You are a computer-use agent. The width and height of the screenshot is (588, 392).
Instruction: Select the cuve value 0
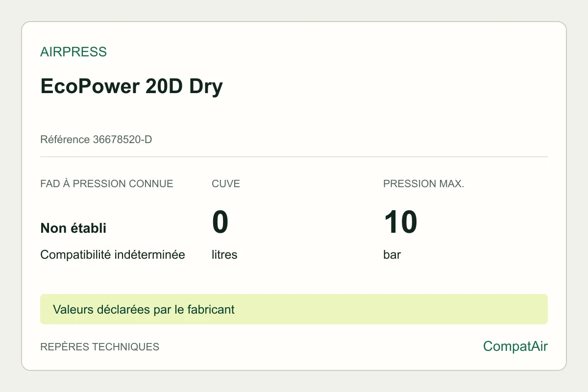[x=220, y=221]
